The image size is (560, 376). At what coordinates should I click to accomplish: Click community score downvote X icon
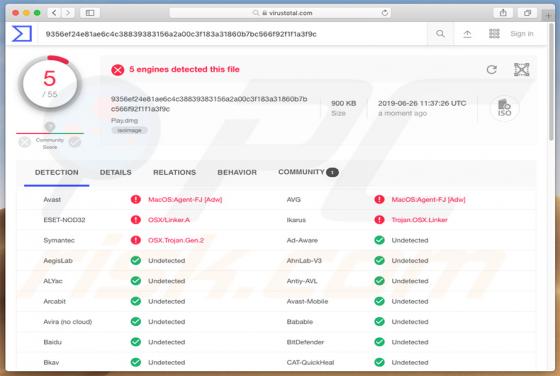click(x=25, y=142)
